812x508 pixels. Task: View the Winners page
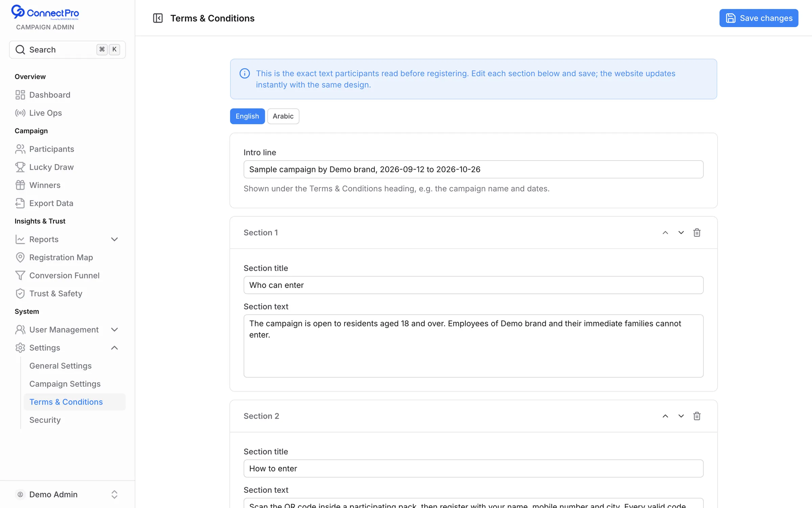(67, 185)
